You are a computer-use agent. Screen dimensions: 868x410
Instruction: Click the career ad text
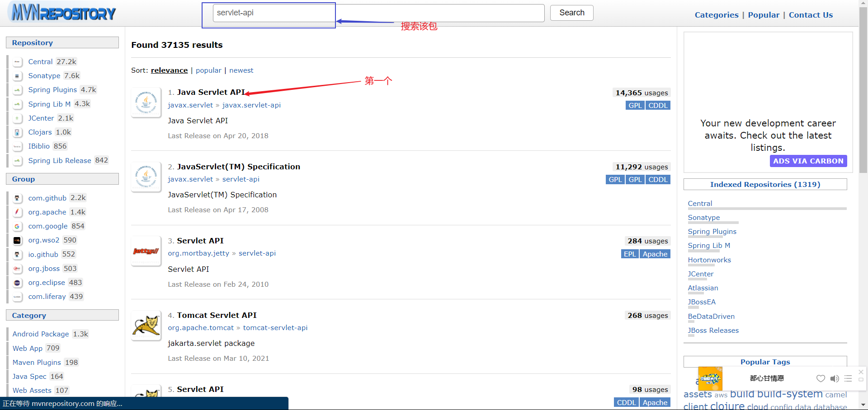[768, 135]
